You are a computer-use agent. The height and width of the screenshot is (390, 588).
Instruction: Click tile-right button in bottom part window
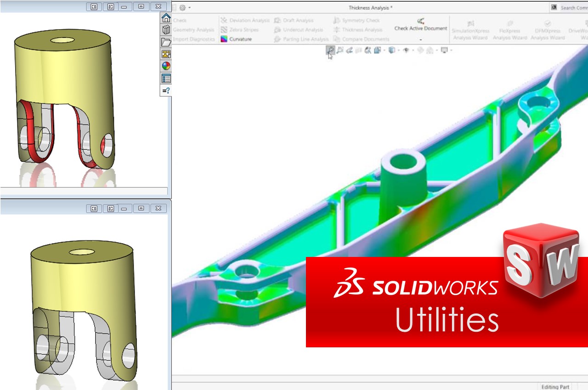pos(110,208)
